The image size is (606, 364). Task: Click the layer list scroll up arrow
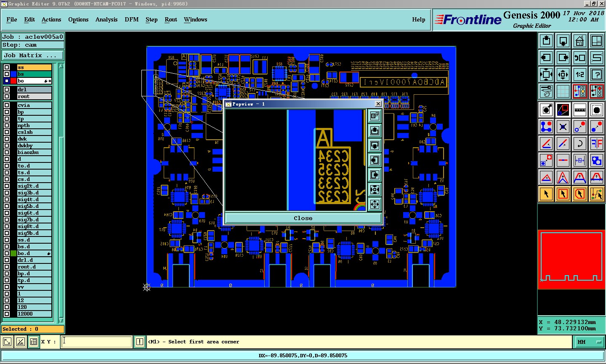click(61, 66)
